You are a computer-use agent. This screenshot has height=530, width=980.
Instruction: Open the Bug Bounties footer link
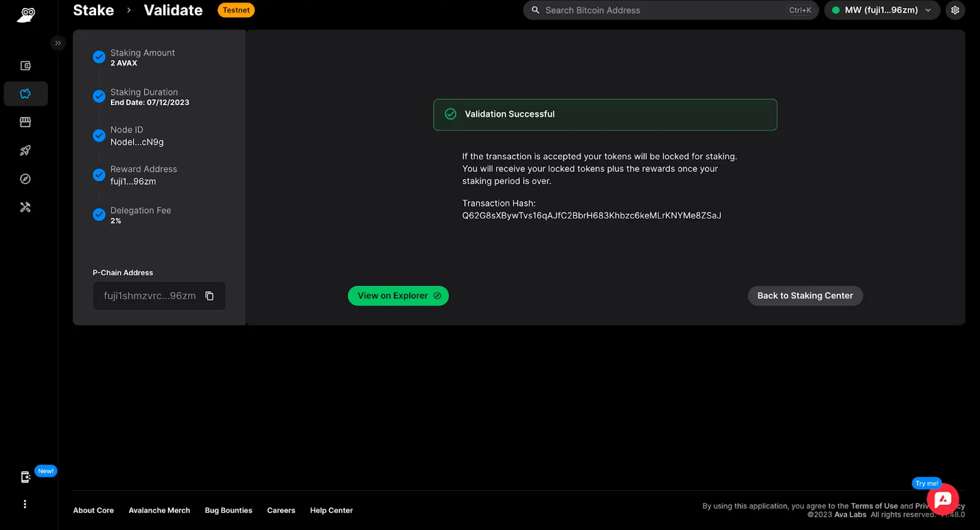228,510
